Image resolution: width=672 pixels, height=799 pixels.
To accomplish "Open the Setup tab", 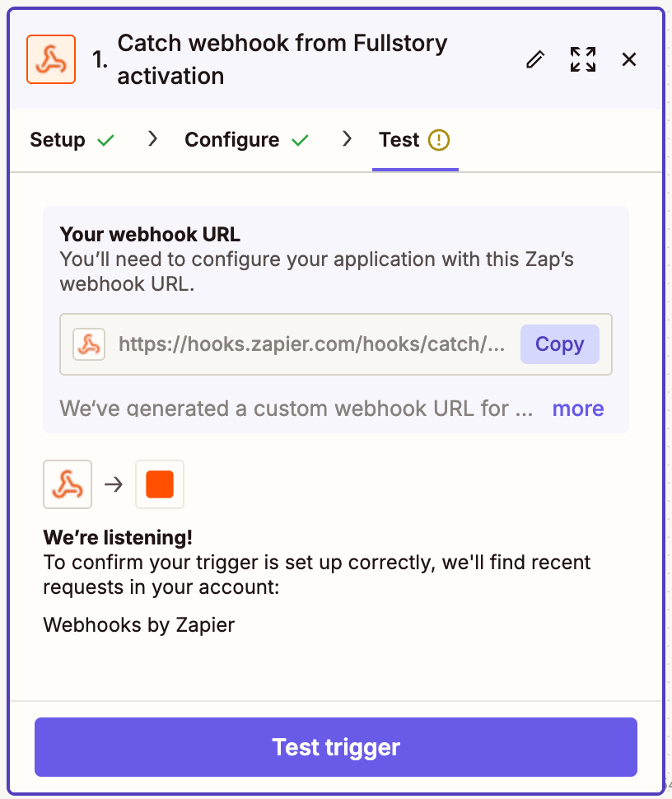I will pyautogui.click(x=58, y=140).
